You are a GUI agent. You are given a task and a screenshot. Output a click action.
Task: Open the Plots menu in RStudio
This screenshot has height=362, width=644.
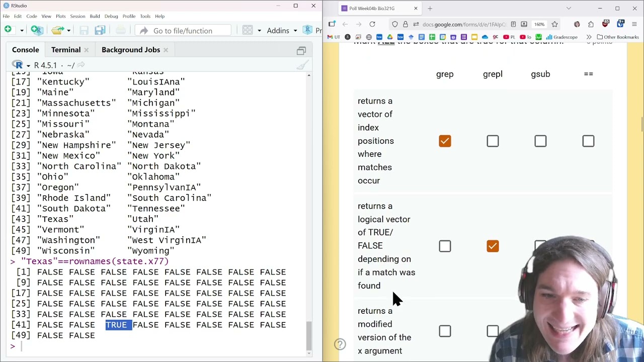coord(61,16)
